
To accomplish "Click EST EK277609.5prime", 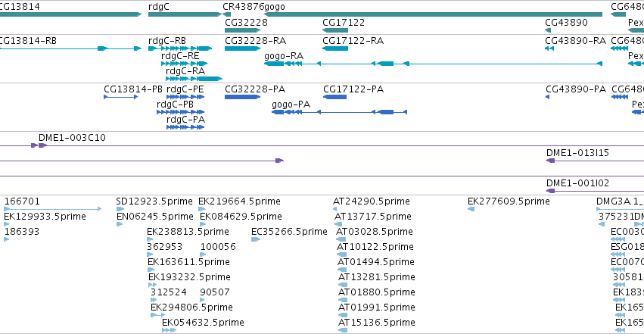I will click(509, 201).
